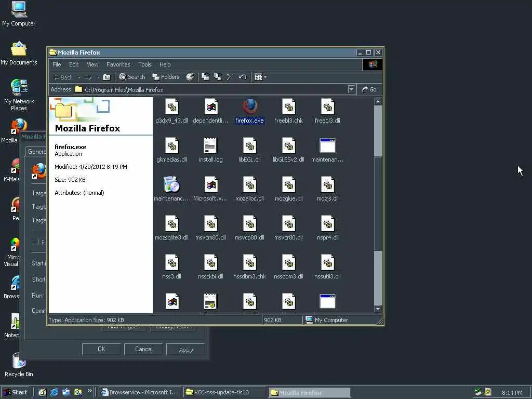Click the file list scroll down arrow
Image resolution: width=532 pixels, height=399 pixels.
point(378,309)
